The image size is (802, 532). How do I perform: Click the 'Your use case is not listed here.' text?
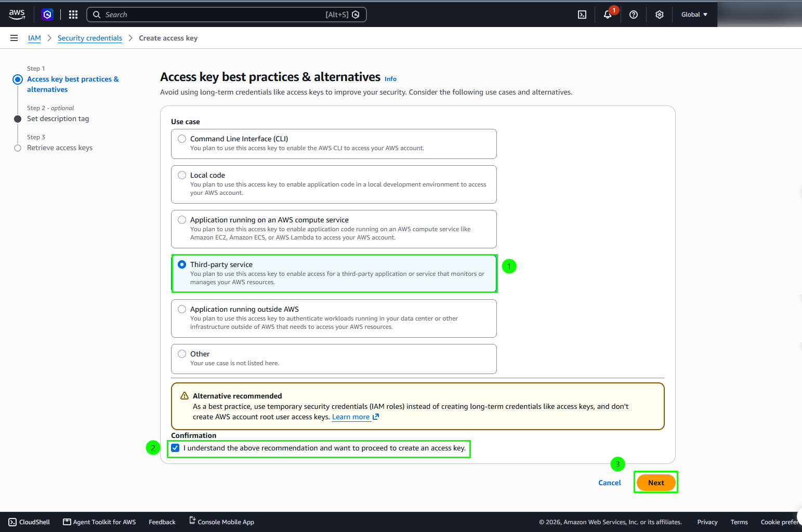[x=234, y=363]
